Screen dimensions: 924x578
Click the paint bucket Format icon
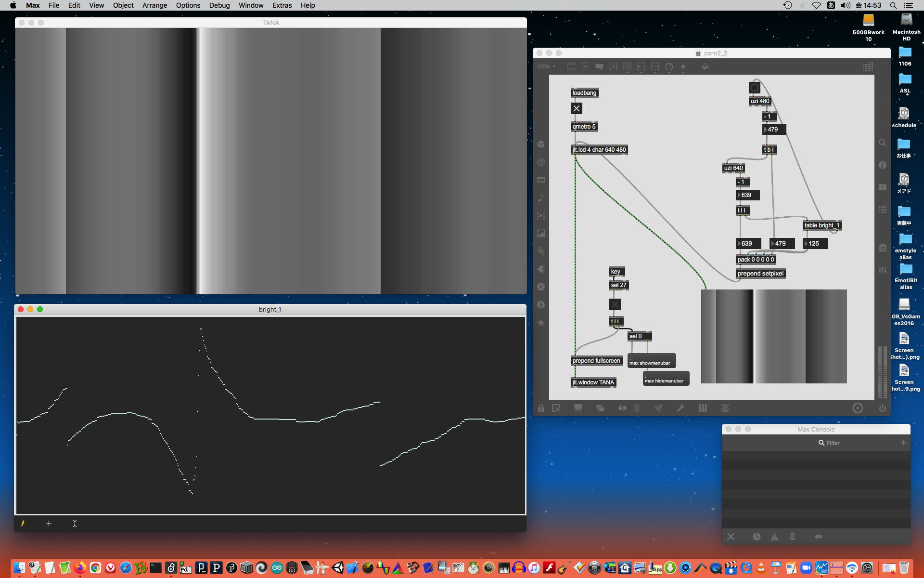click(705, 67)
